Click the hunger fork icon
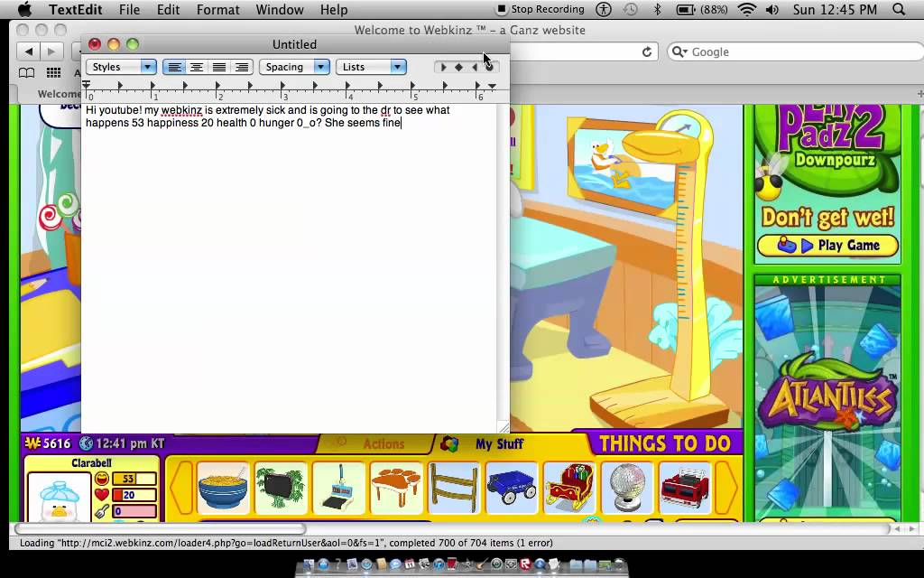Image resolution: width=924 pixels, height=578 pixels. click(102, 511)
